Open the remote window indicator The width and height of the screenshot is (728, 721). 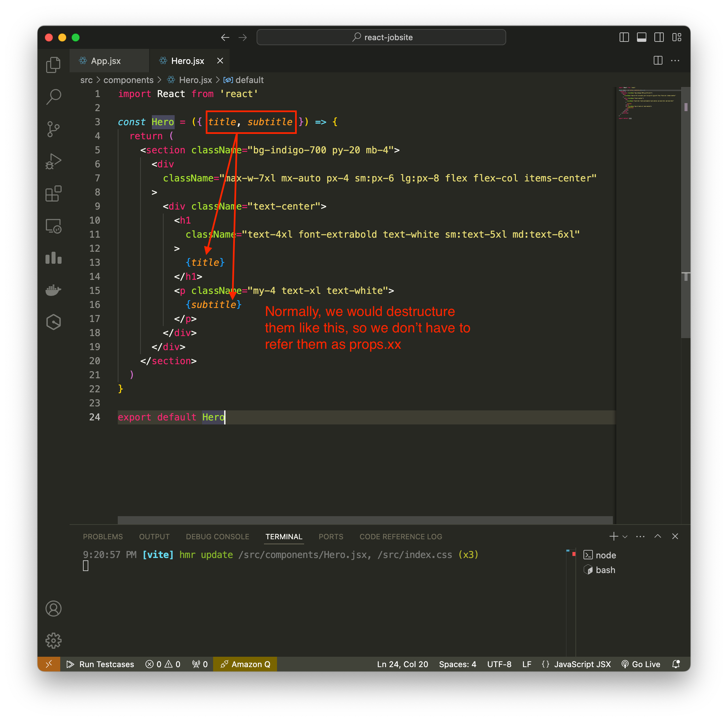(49, 664)
